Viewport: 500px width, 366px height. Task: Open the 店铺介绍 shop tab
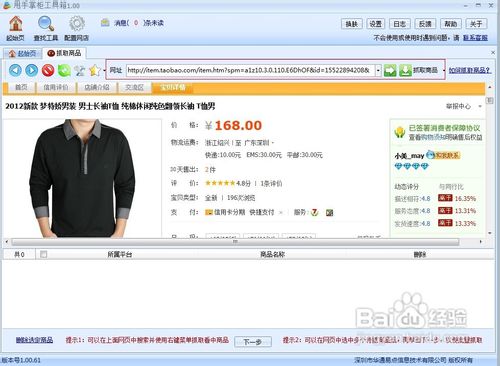click(x=97, y=87)
